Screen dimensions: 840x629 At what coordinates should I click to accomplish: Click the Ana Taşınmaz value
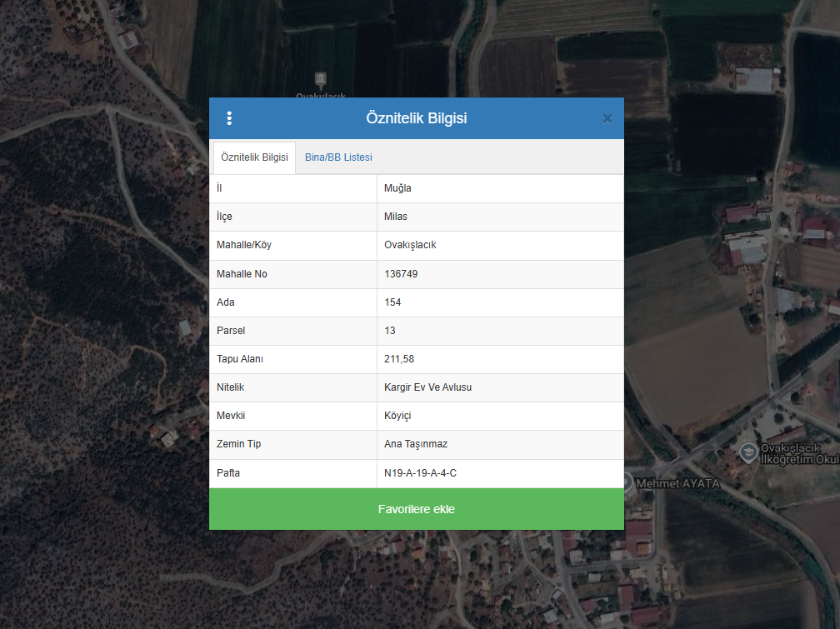click(x=416, y=444)
